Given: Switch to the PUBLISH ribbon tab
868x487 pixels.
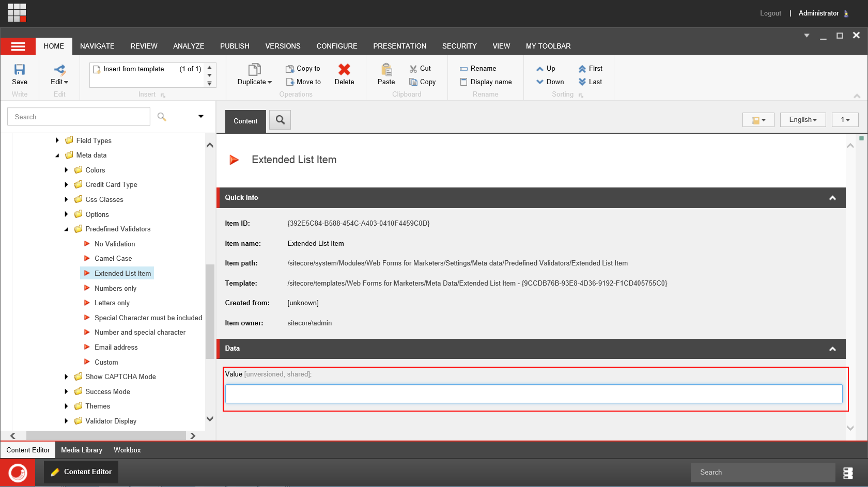Looking at the screenshot, I should (235, 46).
